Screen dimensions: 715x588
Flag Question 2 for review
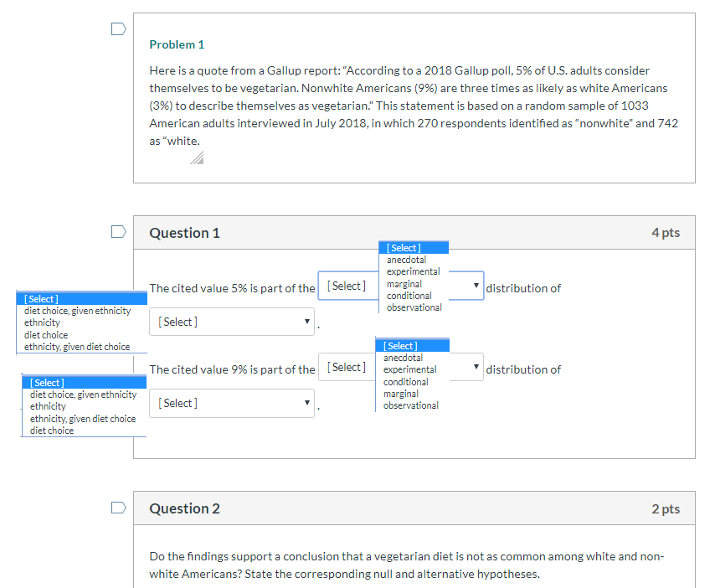tap(118, 507)
